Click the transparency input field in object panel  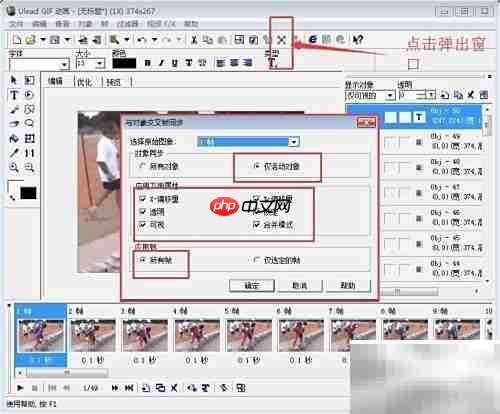pyautogui.click(x=412, y=95)
